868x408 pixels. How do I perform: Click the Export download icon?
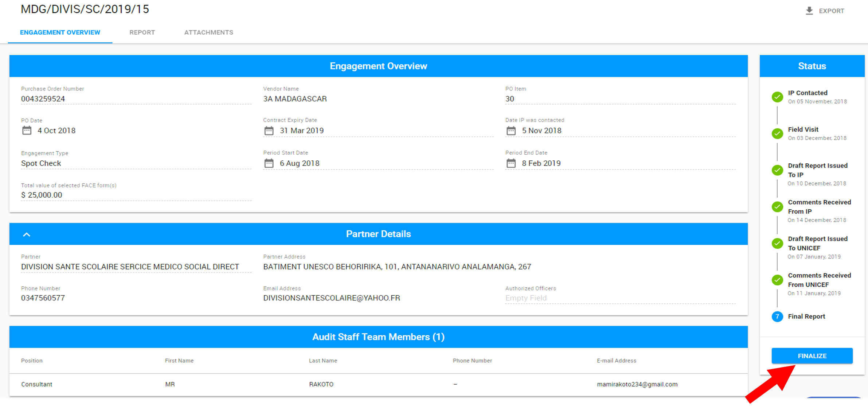(809, 11)
